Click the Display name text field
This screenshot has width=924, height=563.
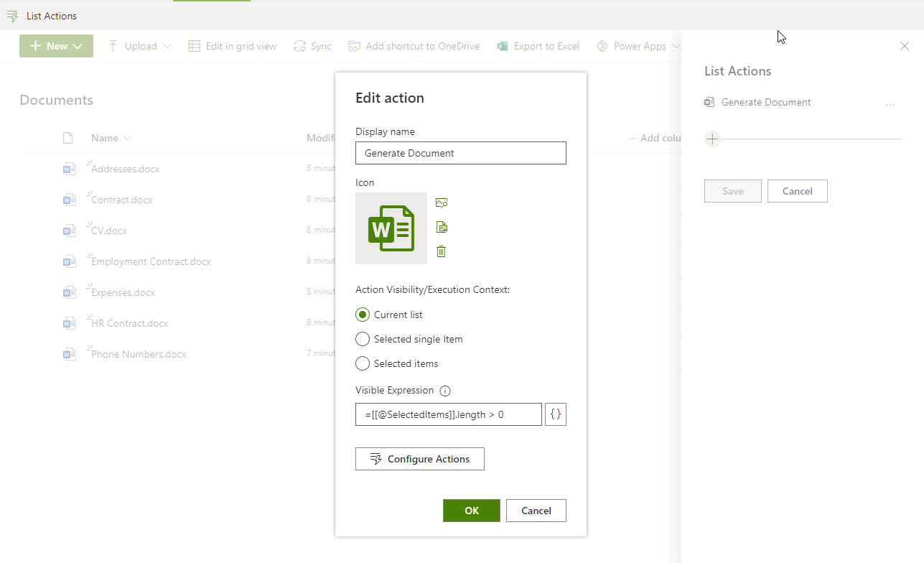click(x=460, y=153)
